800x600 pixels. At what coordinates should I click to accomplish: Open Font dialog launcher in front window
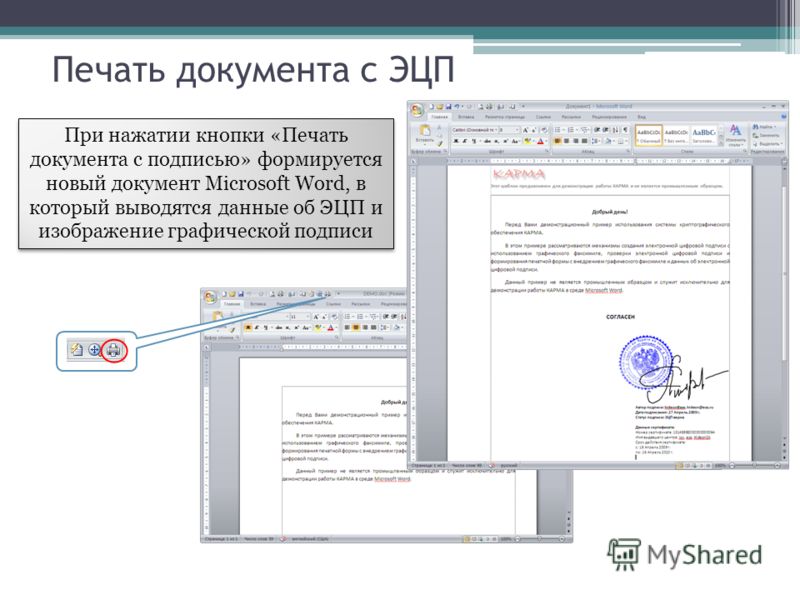tap(547, 151)
